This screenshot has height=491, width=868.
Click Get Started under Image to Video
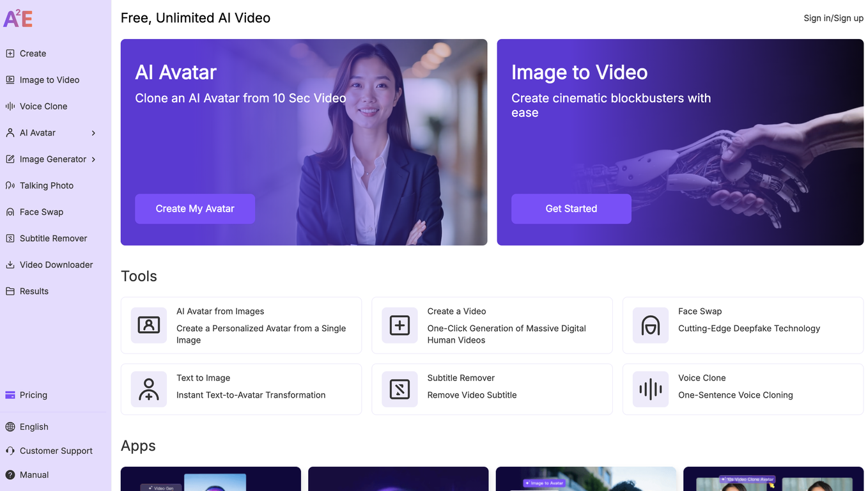[571, 208]
